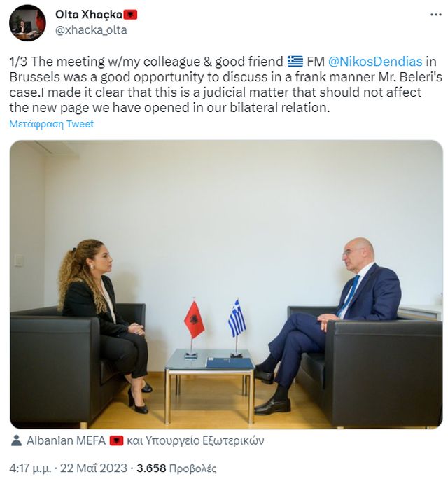
Task: Open the tagged Υπουργείο Εξωτερικών account
Action: [x=204, y=440]
